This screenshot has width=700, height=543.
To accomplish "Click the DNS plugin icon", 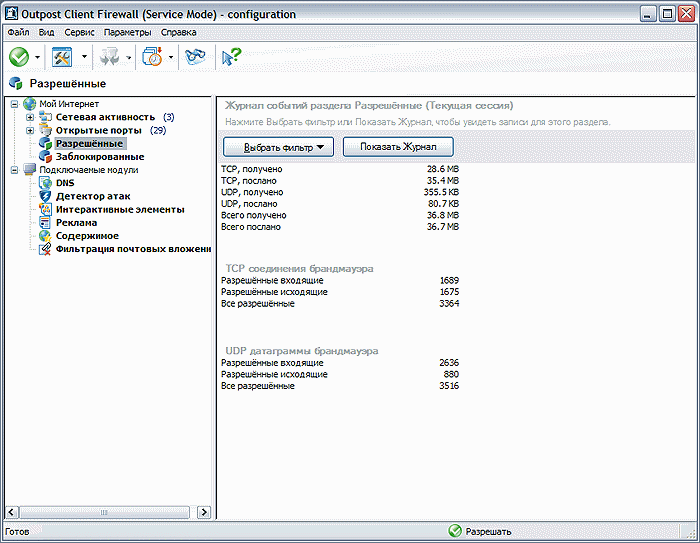I will [45, 183].
